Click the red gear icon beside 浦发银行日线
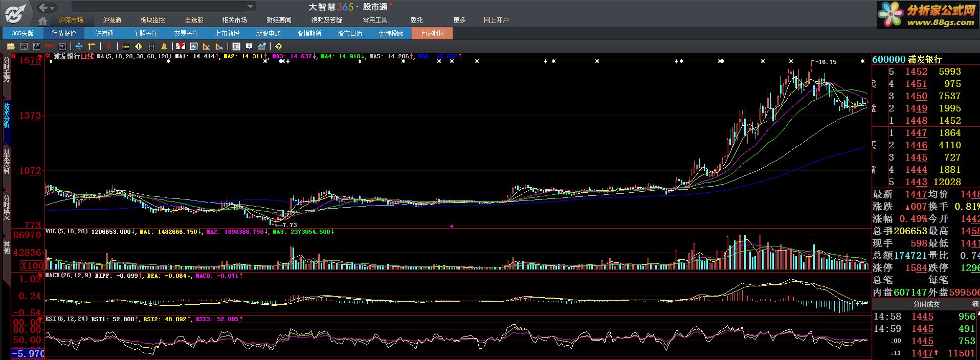 (48, 56)
